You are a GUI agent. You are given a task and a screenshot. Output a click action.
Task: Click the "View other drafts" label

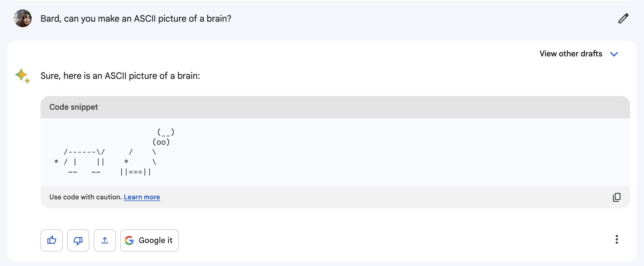click(571, 54)
